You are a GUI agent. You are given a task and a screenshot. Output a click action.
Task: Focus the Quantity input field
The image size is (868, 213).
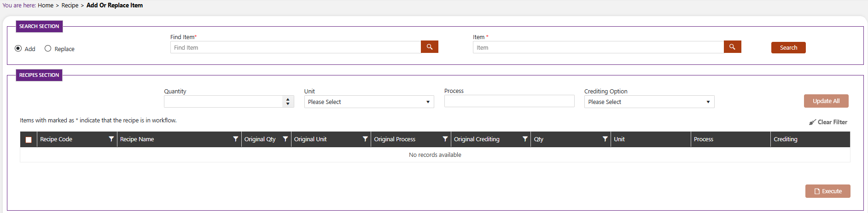(223, 102)
